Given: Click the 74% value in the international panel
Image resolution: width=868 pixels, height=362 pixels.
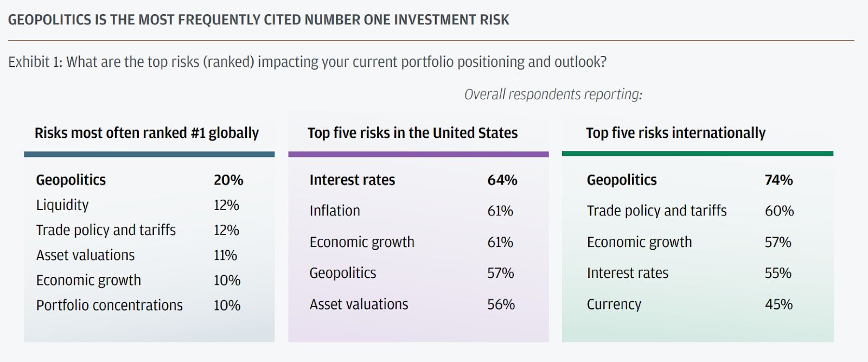Looking at the screenshot, I should (778, 180).
